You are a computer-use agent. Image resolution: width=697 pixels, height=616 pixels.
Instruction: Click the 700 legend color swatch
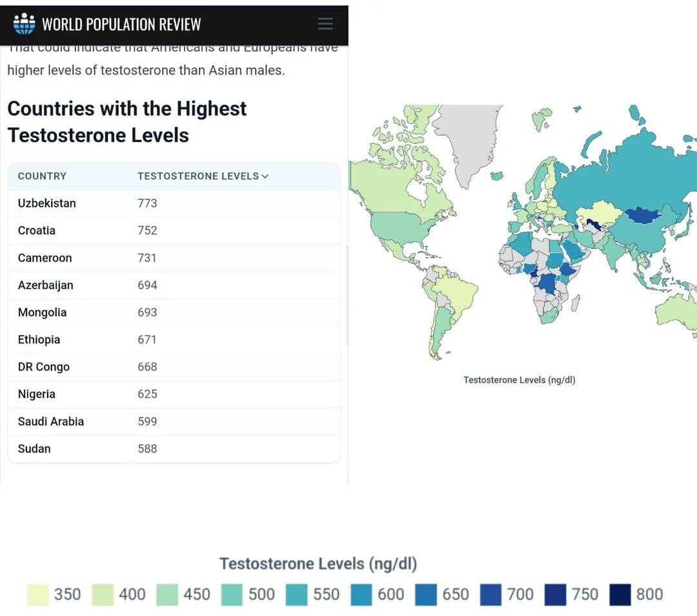coord(490,595)
